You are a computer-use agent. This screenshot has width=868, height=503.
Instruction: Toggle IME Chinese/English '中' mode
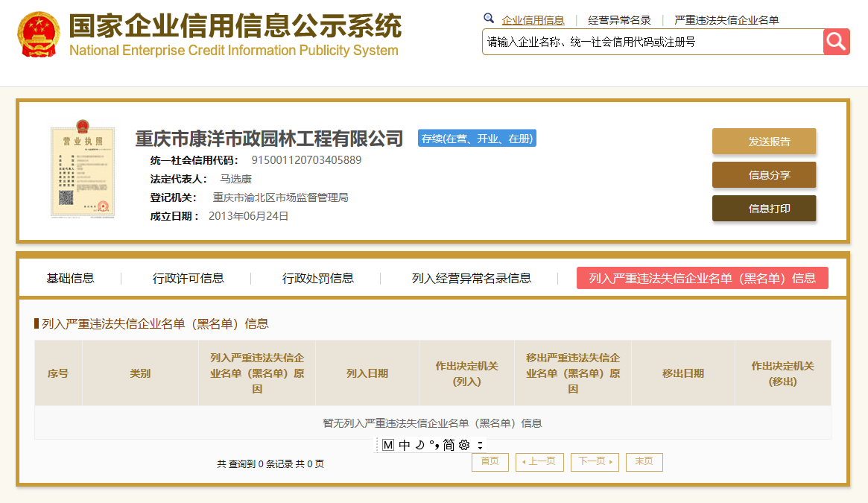404,445
